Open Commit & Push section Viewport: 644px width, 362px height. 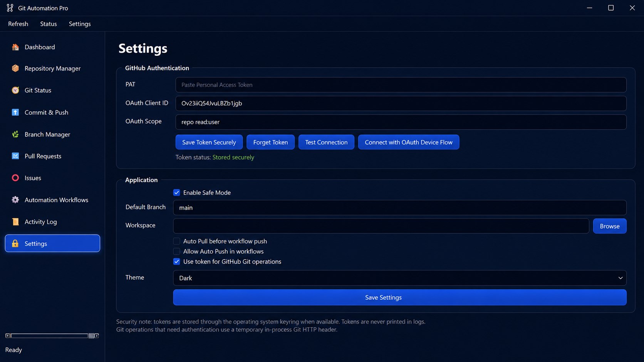click(x=52, y=112)
